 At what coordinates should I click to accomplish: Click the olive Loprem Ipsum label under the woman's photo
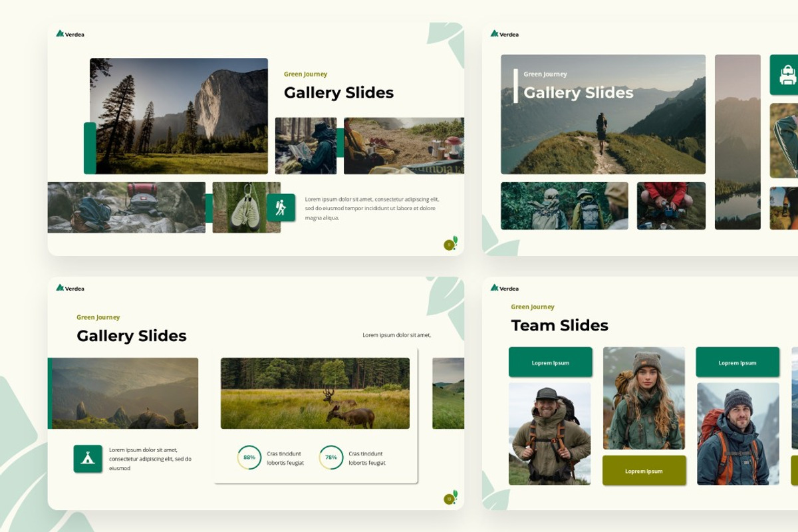(644, 471)
